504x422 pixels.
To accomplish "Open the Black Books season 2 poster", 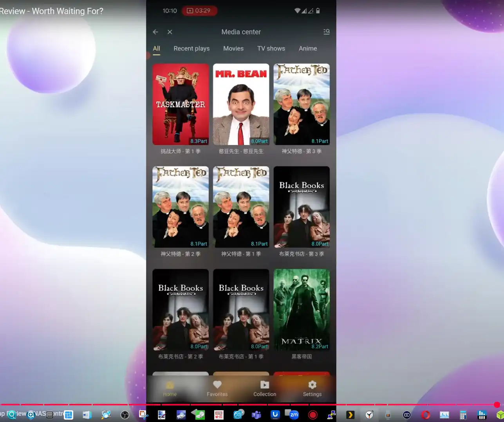I will pos(181,310).
